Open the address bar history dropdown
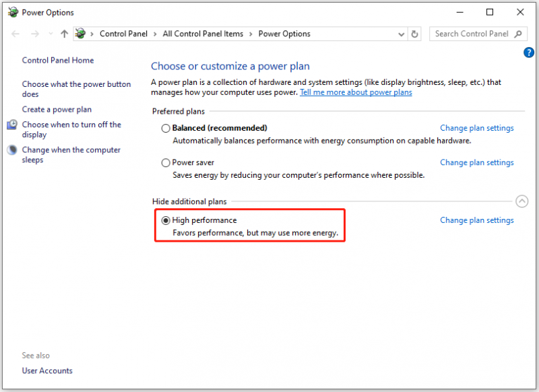 click(x=401, y=34)
